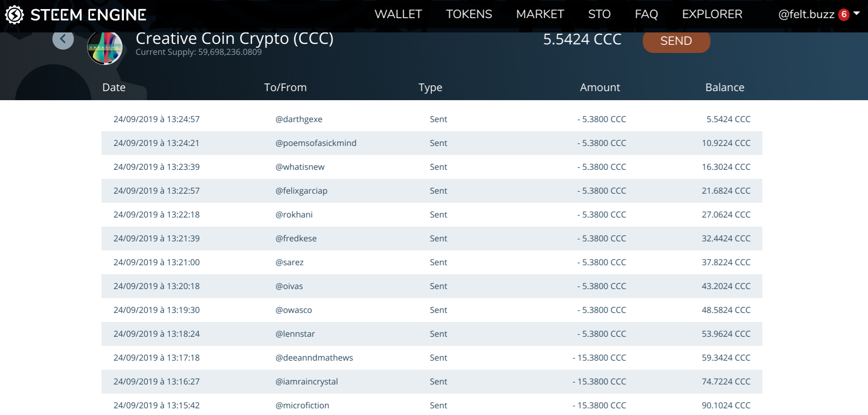Select the @sarez recipient
This screenshot has width=868, height=415.
tap(289, 262)
